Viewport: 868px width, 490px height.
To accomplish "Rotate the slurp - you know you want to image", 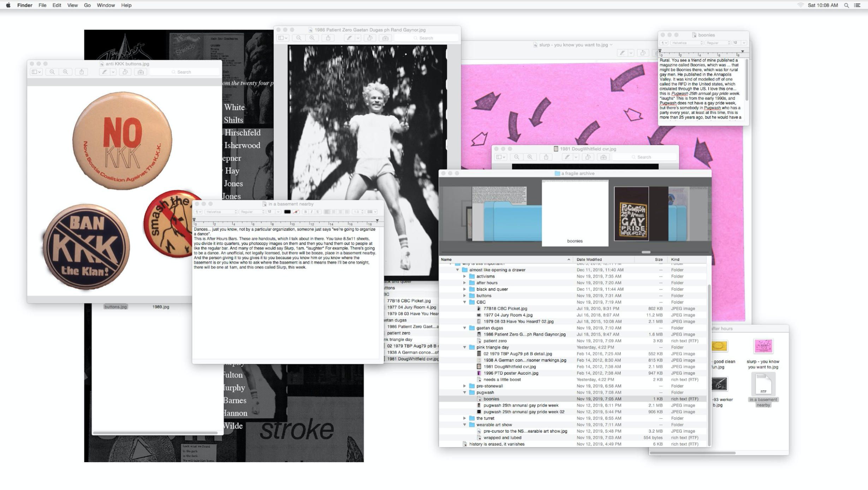I will pos(643,53).
